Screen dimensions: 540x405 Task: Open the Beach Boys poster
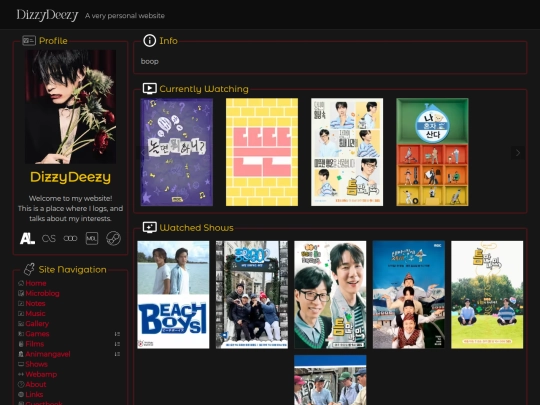173,294
